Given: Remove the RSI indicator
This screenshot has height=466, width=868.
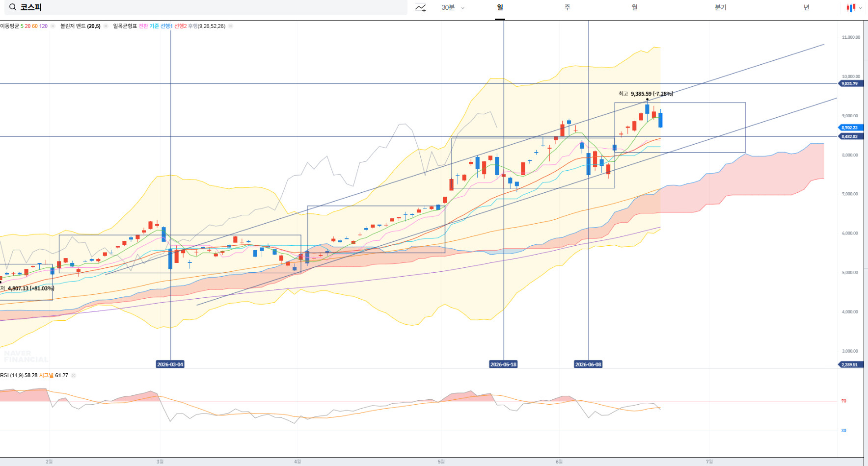Looking at the screenshot, I should (73, 375).
